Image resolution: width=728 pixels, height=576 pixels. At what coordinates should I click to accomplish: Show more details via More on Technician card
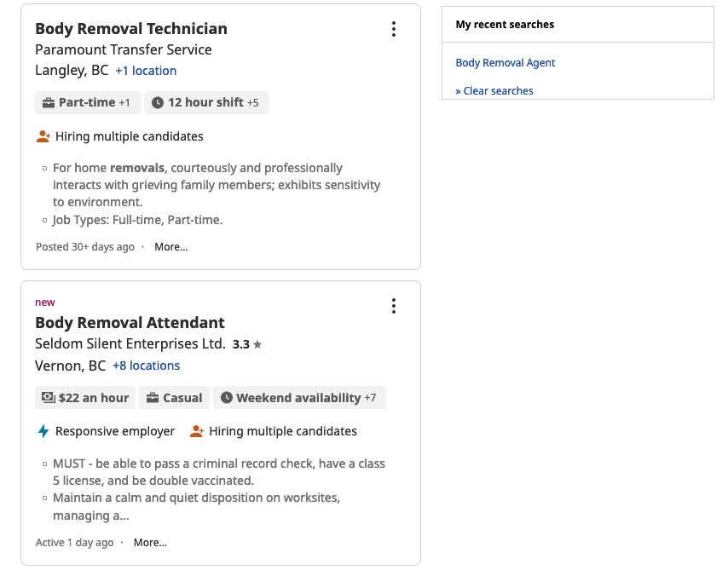coord(170,246)
